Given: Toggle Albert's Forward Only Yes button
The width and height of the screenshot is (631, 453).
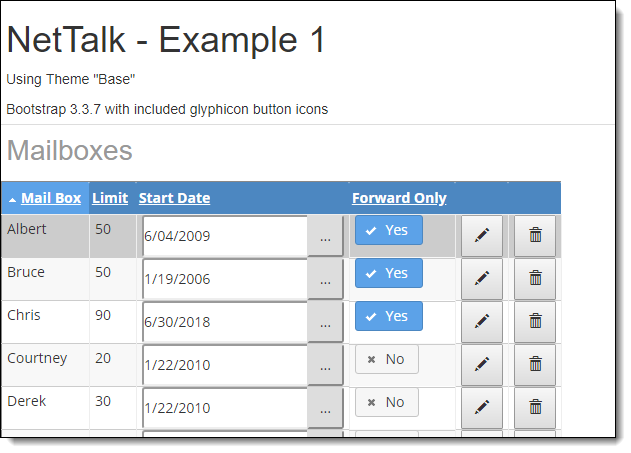Looking at the screenshot, I should coord(389,230).
